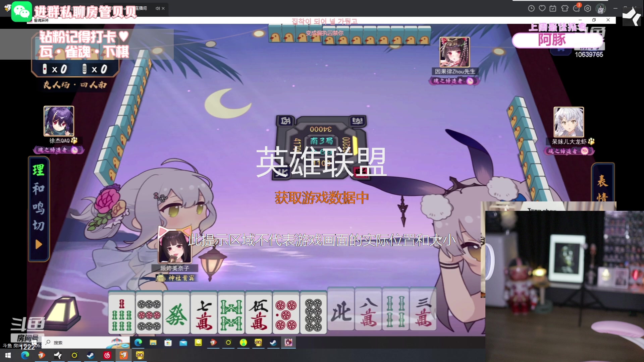Screen dimensions: 644x362
Task: Click the room number 10639765 text
Action: [x=589, y=55]
